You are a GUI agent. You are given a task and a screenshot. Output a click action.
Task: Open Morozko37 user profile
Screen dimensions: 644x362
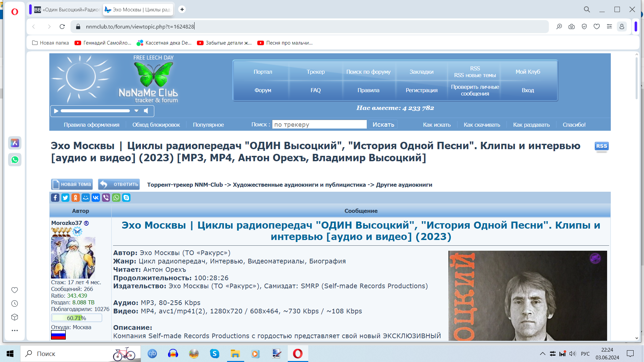66,223
